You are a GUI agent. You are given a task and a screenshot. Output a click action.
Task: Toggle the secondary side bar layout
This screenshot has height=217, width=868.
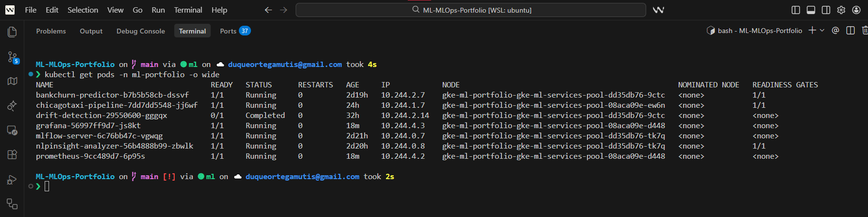[x=826, y=10]
